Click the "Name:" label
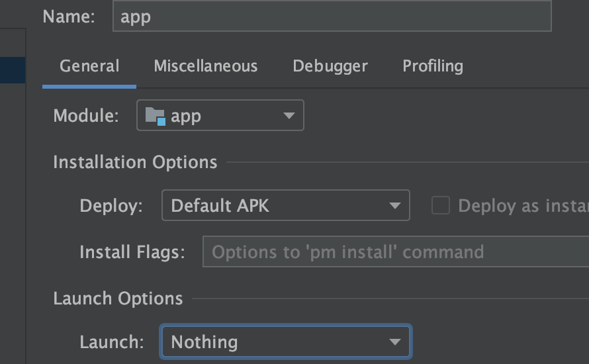Image resolution: width=589 pixels, height=364 pixels. [69, 17]
